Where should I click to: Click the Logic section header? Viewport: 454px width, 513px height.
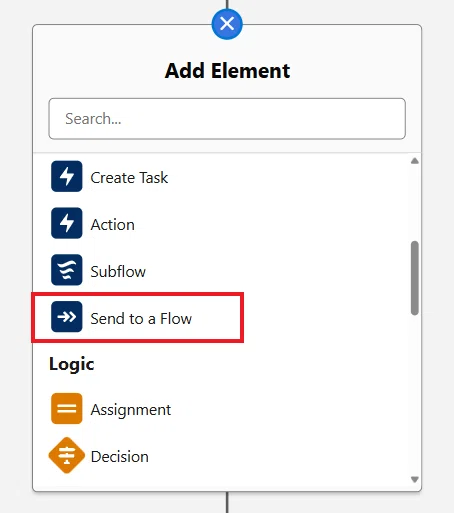point(72,364)
